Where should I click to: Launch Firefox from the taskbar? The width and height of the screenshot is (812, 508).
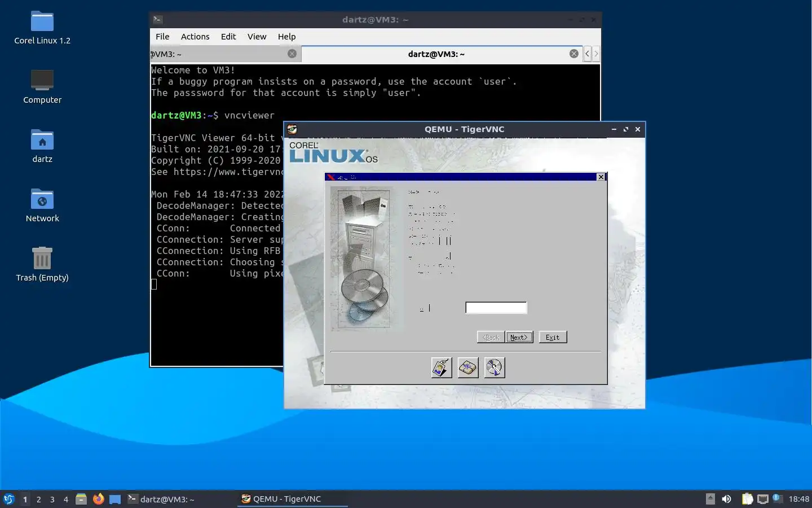(98, 499)
